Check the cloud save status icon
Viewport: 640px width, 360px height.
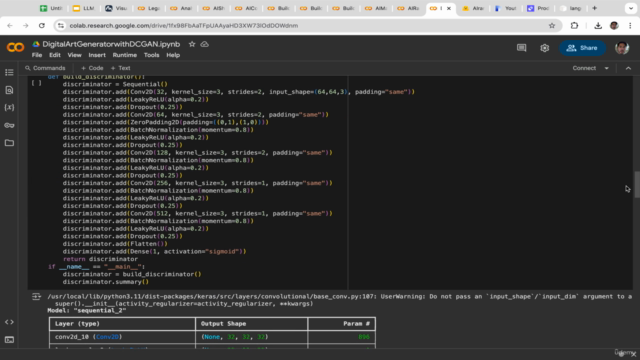pyautogui.click(x=204, y=44)
